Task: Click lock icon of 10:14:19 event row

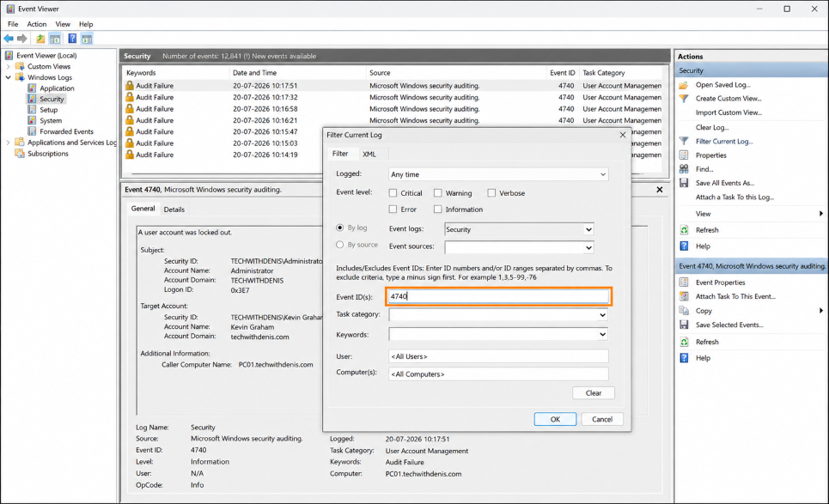Action: point(130,155)
